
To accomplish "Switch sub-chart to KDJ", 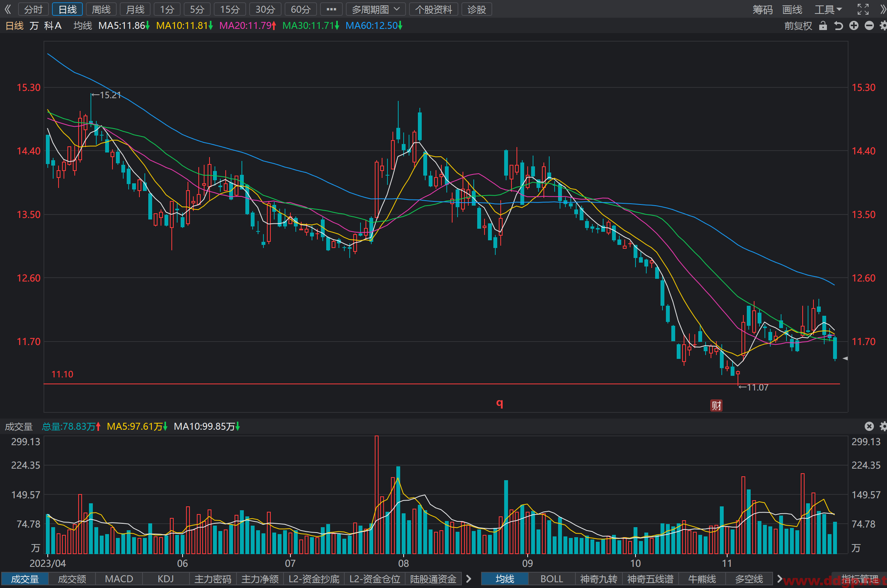I will click(x=166, y=579).
